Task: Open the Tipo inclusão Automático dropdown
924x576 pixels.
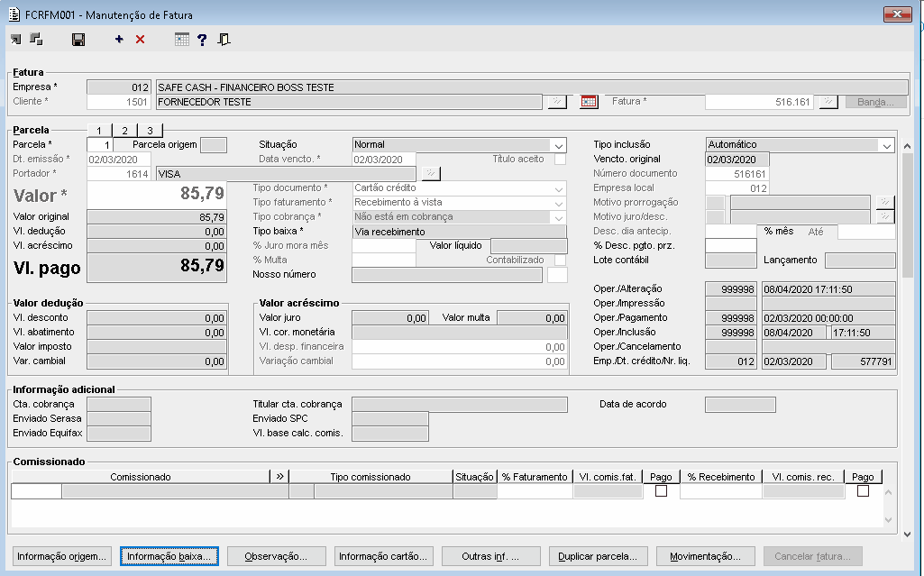Action: pyautogui.click(x=886, y=145)
